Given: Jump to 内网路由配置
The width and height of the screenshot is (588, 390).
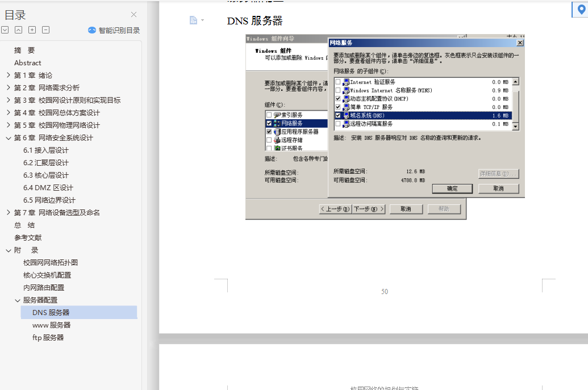Looking at the screenshot, I should pyautogui.click(x=44, y=288).
